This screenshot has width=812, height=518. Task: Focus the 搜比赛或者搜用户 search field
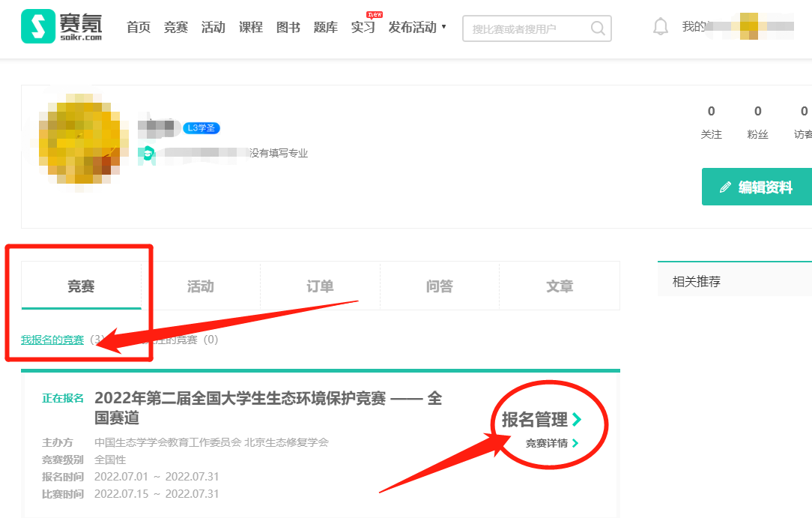pyautogui.click(x=528, y=29)
